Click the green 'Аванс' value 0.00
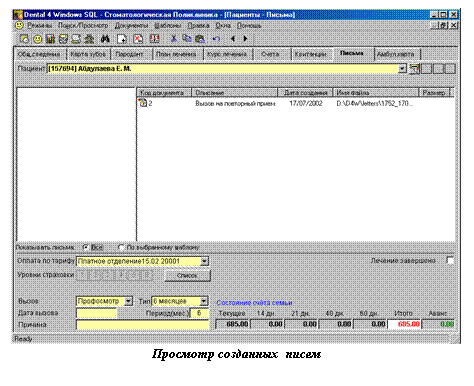Image resolution: width=474 pixels, height=386 pixels. pos(439,324)
